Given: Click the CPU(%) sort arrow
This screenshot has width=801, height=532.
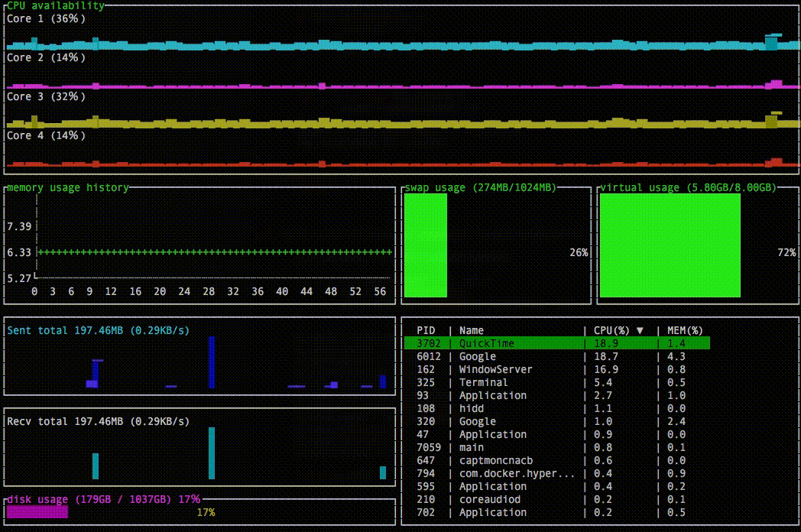Looking at the screenshot, I should point(640,331).
